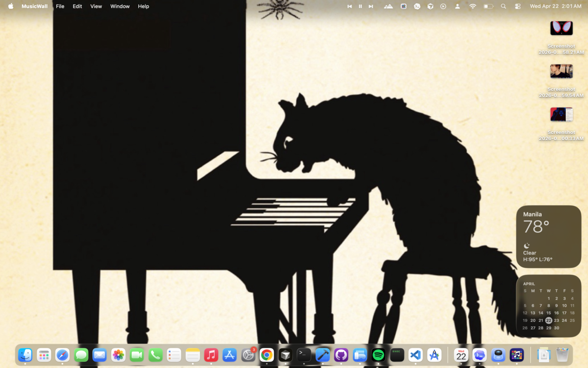
Task: Pause playback using the menu bar control
Action: [x=360, y=6]
